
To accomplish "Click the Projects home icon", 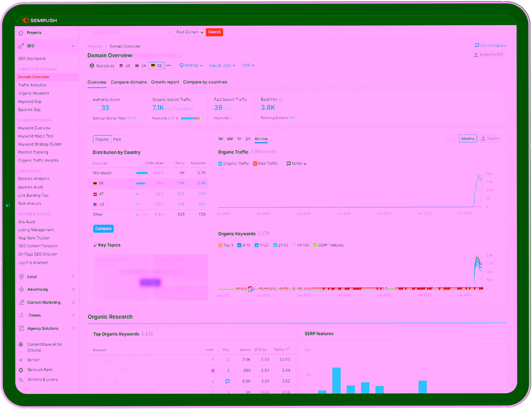I will point(21,33).
